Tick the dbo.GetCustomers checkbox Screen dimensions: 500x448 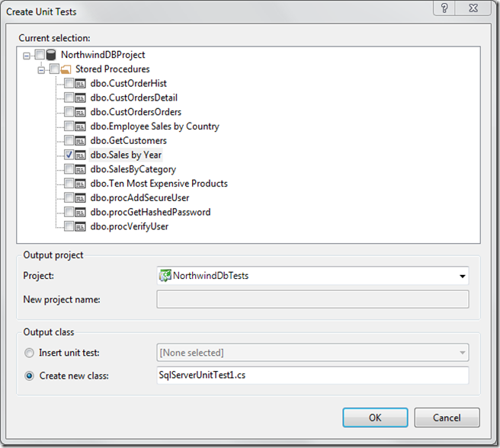pos(69,140)
